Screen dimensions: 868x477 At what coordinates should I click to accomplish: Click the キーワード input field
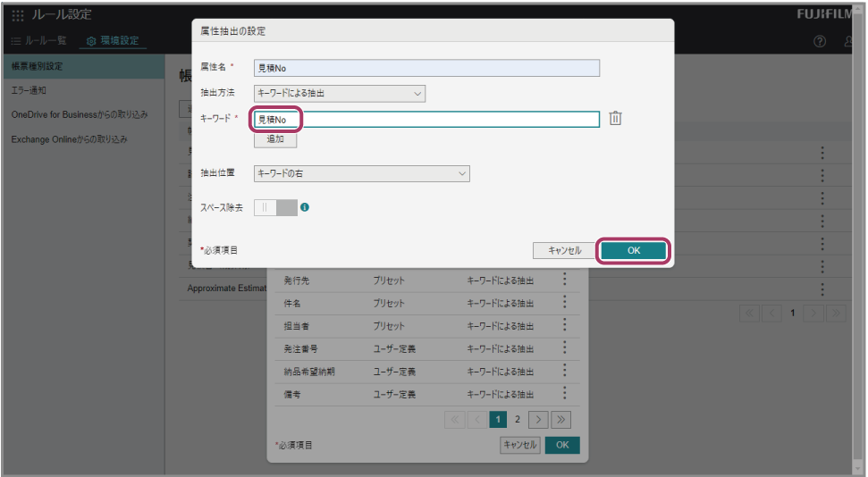point(426,120)
